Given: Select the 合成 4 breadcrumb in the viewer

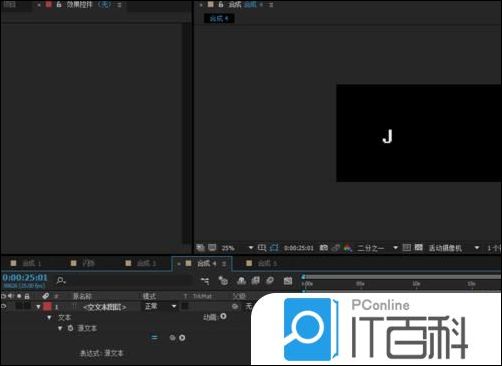Looking at the screenshot, I should point(219,18).
